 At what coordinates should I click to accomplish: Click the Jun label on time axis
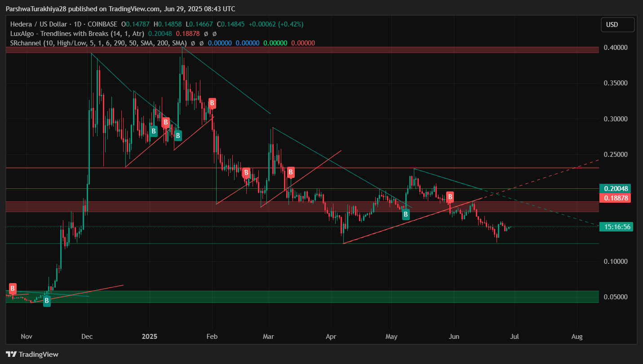(453, 336)
